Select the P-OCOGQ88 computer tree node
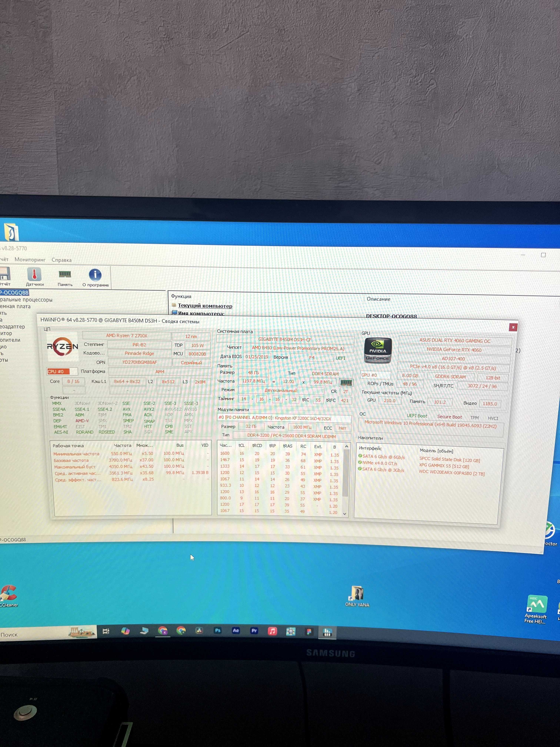Screen dimensions: 560x747 (14, 293)
